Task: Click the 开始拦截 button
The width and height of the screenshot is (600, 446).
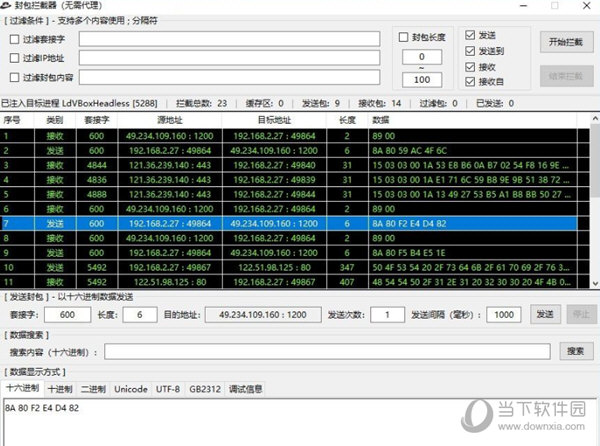Action: point(567,42)
